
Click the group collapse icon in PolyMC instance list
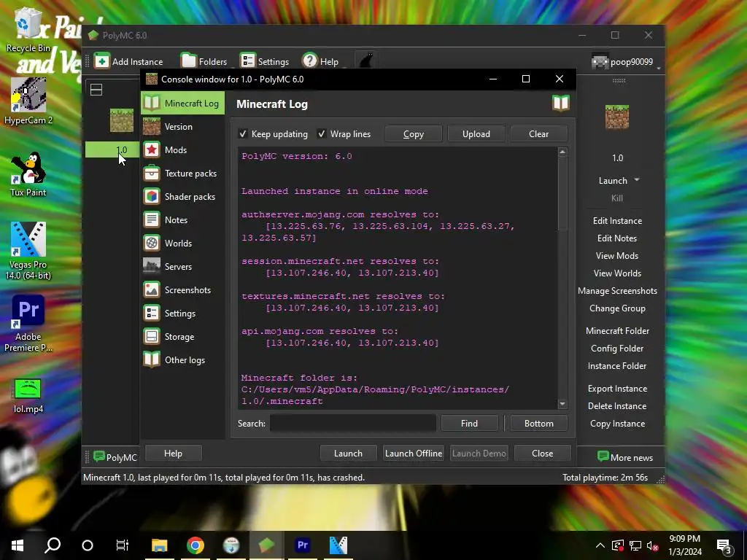tap(96, 90)
